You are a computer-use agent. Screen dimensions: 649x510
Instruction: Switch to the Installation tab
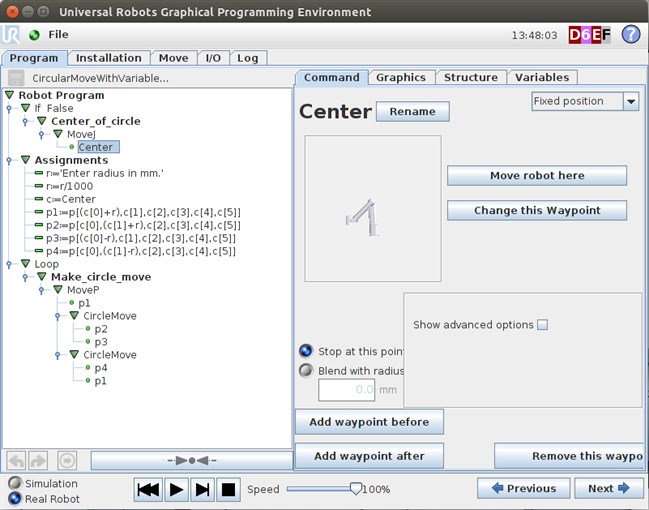pyautogui.click(x=108, y=58)
